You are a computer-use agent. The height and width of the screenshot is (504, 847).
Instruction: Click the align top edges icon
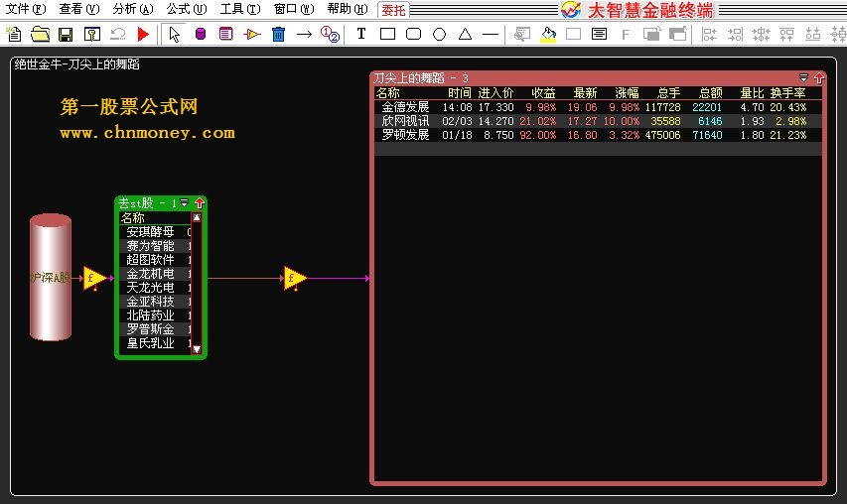(786, 35)
